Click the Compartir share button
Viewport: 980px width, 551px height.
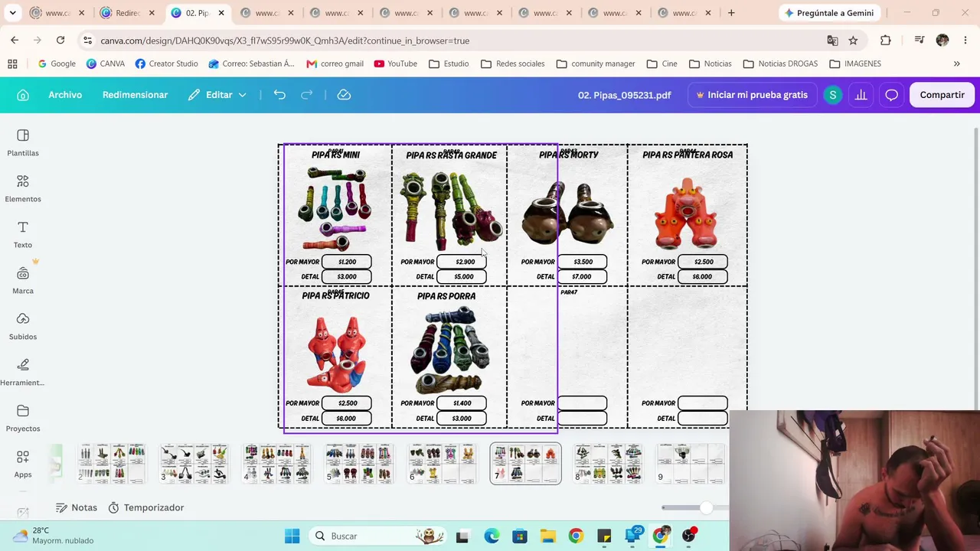942,95
